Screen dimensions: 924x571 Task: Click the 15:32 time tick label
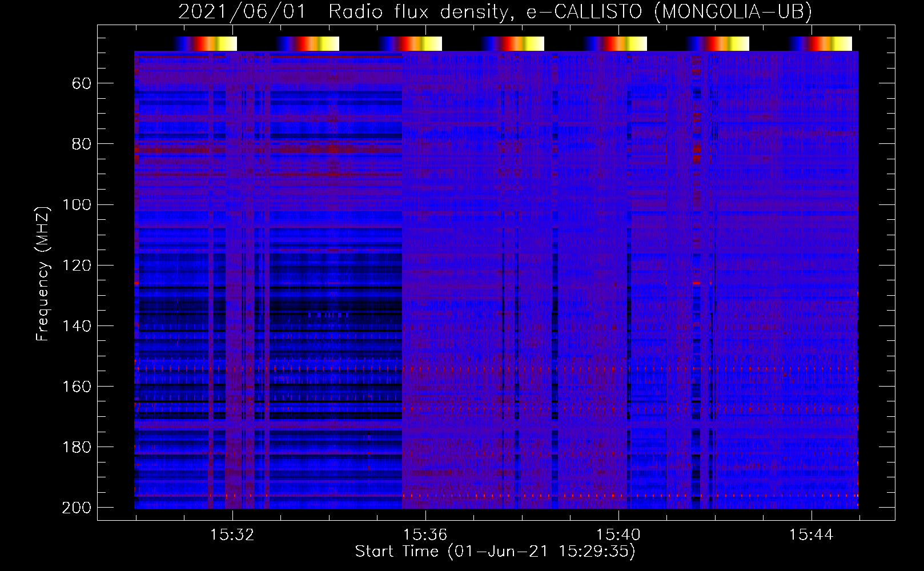click(x=232, y=535)
